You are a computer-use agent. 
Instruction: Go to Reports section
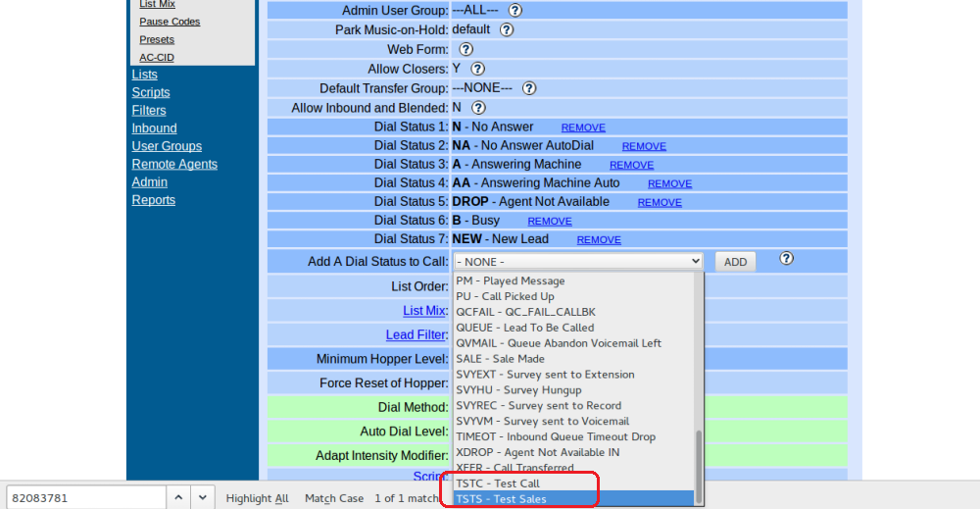[153, 200]
